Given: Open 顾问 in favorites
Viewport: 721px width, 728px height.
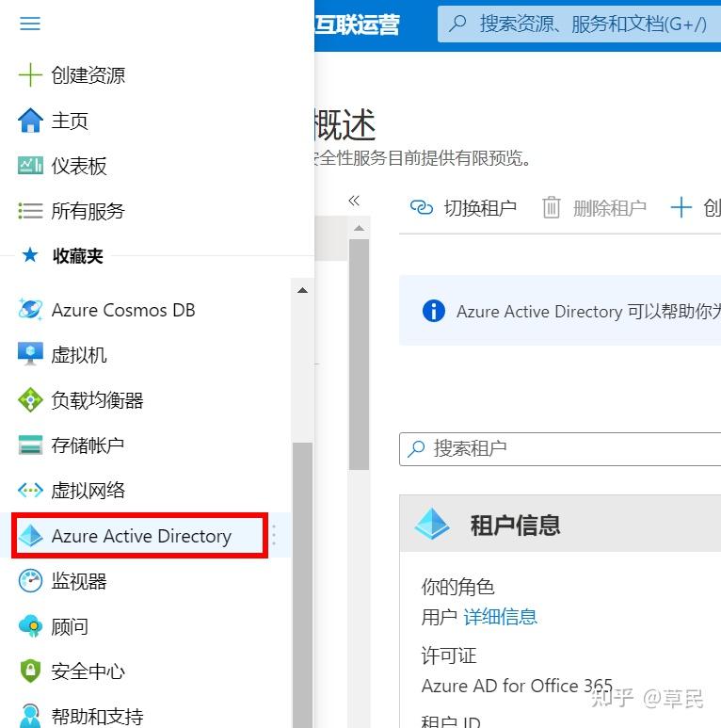Looking at the screenshot, I should [x=70, y=626].
